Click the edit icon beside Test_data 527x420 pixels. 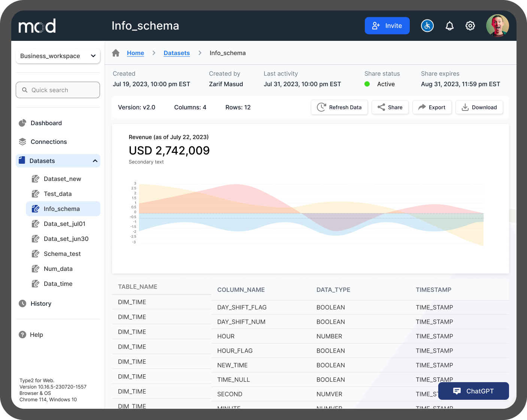(36, 194)
